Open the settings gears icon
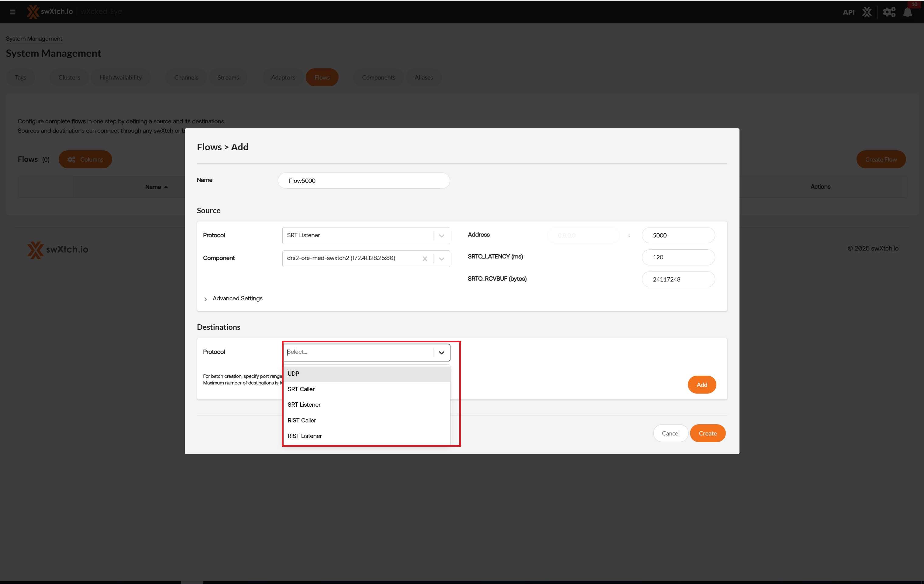The height and width of the screenshot is (584, 924). [x=889, y=12]
